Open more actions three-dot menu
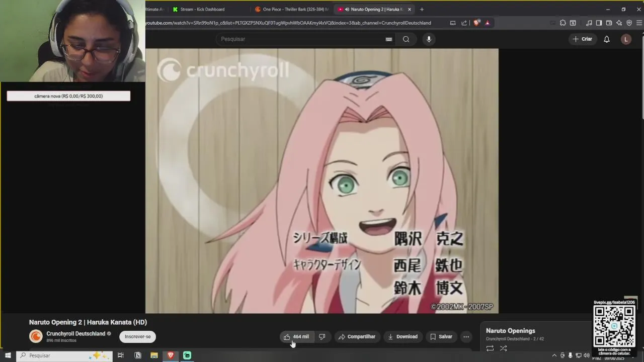Viewport: 644px width, 362px height. (x=466, y=337)
